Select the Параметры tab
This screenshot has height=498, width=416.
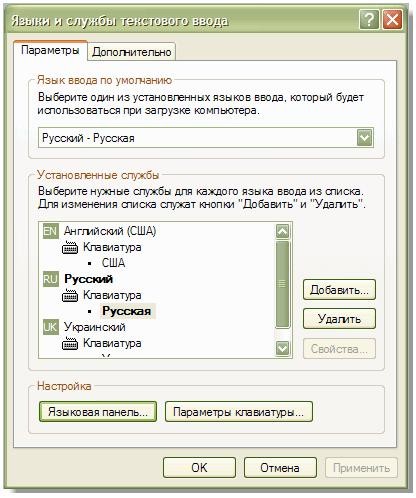click(x=50, y=50)
